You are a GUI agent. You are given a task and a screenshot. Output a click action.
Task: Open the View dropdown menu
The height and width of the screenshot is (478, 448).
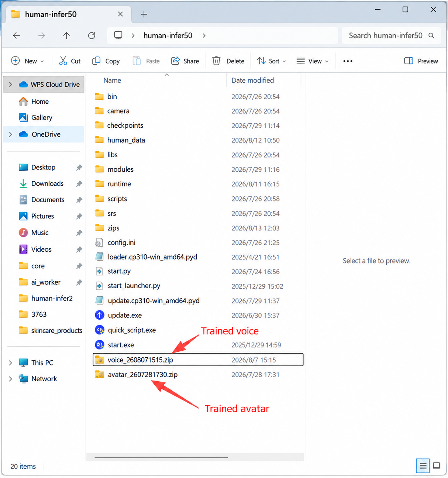(313, 61)
